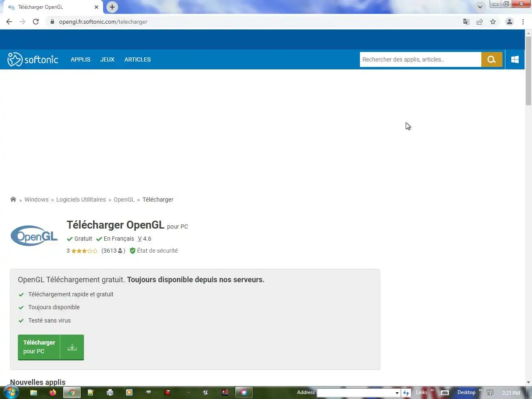Open the ARTICLES menu
Viewport: 532px width, 399px height.
tap(138, 59)
